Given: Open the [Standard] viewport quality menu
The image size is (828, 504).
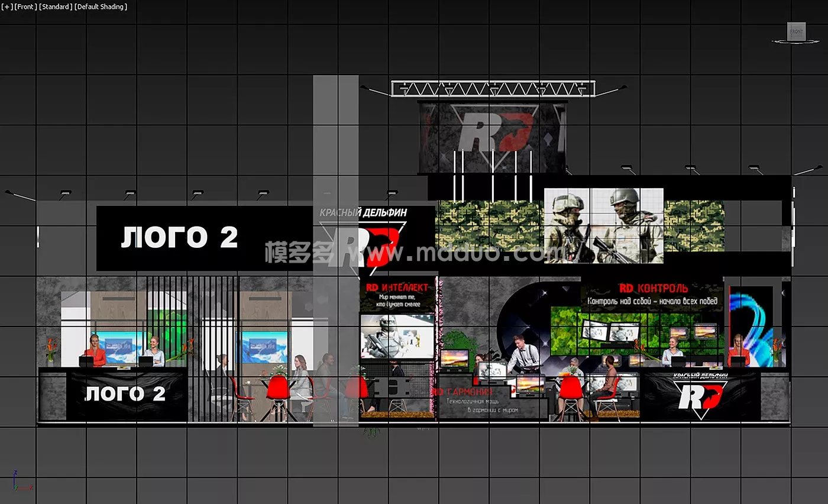Looking at the screenshot, I should click(55, 7).
